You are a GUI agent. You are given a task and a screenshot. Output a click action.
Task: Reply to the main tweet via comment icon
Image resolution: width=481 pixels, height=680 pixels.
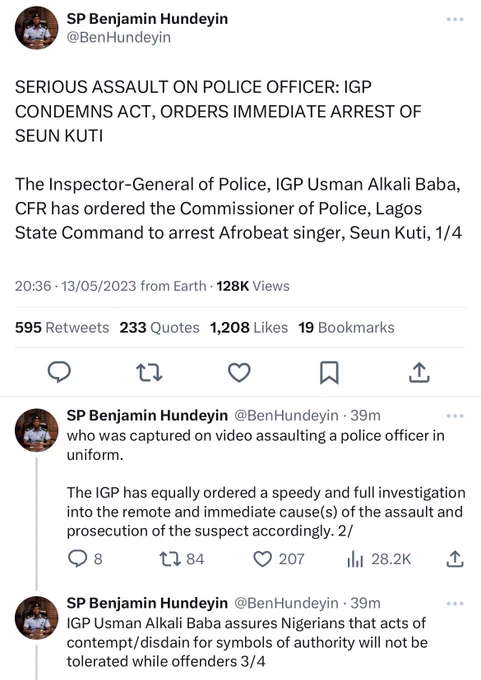click(59, 372)
